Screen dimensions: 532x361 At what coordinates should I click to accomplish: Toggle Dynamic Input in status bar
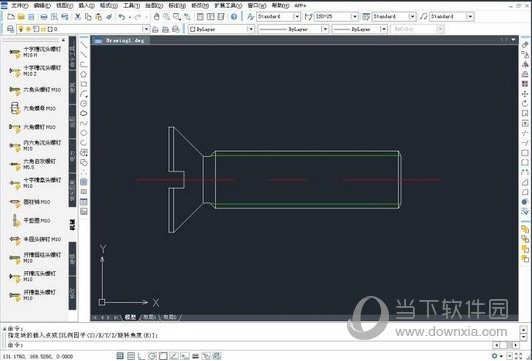click(185, 356)
